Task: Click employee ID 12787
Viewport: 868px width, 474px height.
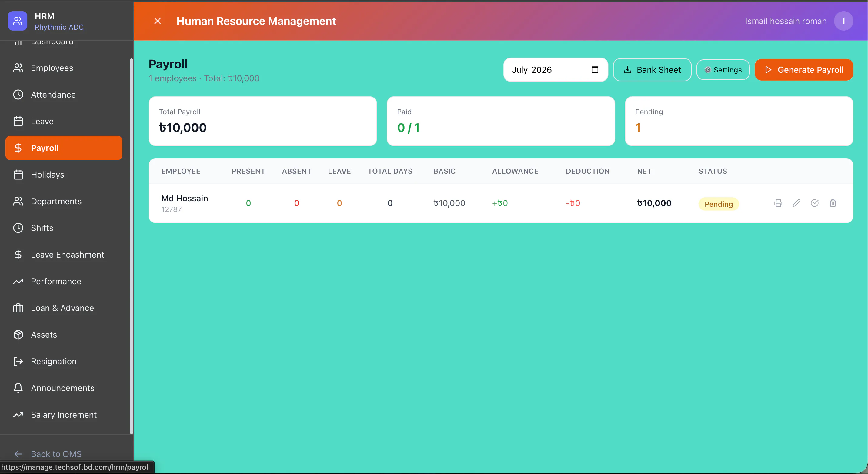Action: (171, 209)
